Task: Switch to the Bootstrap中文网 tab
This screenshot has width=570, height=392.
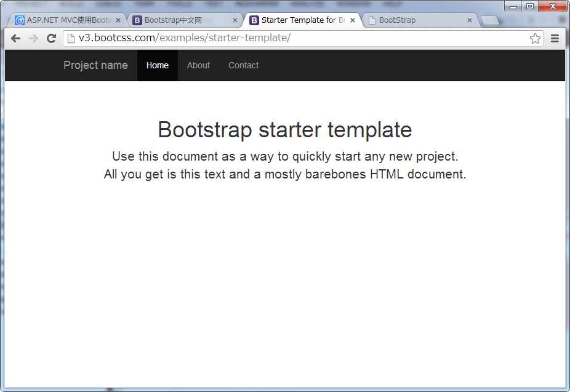Action: click(185, 20)
